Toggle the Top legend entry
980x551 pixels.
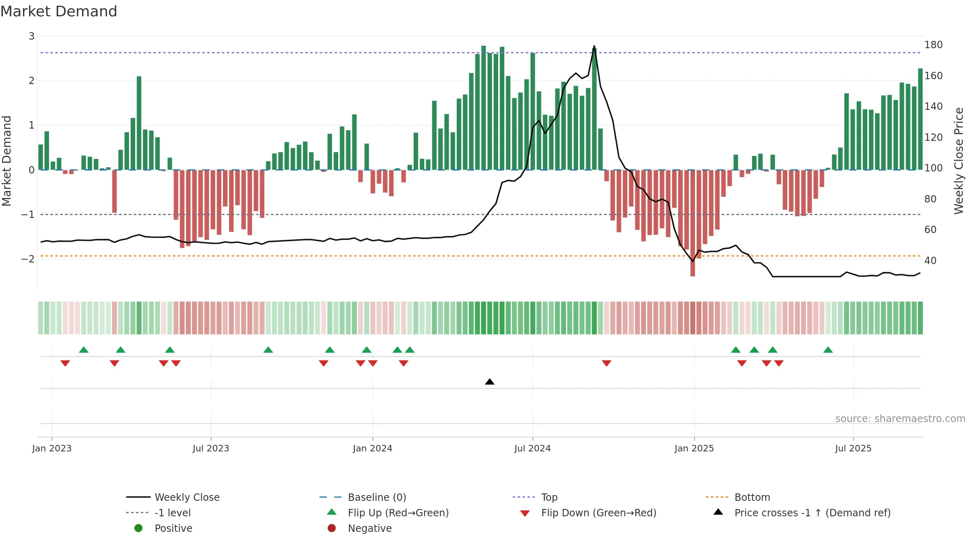535,497
